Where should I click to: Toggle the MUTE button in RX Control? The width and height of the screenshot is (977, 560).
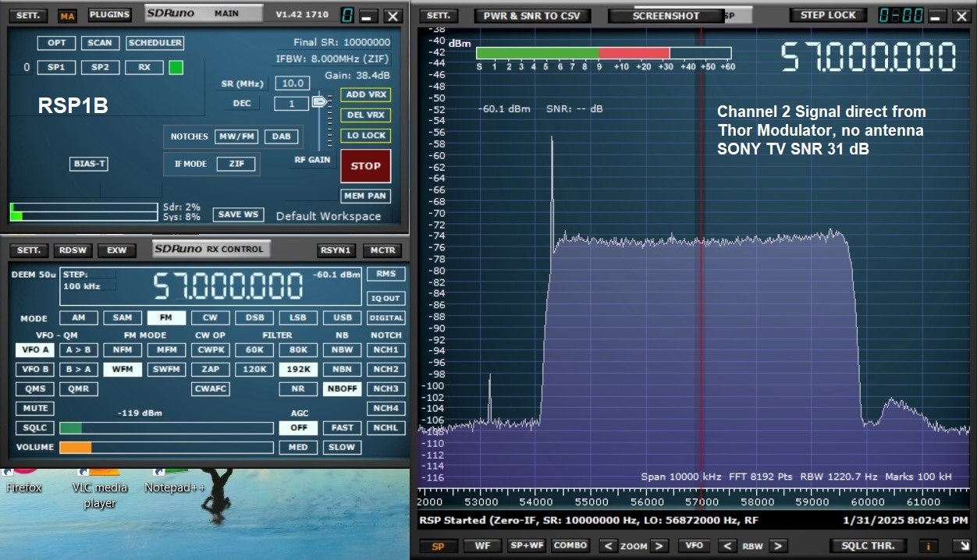pos(34,409)
